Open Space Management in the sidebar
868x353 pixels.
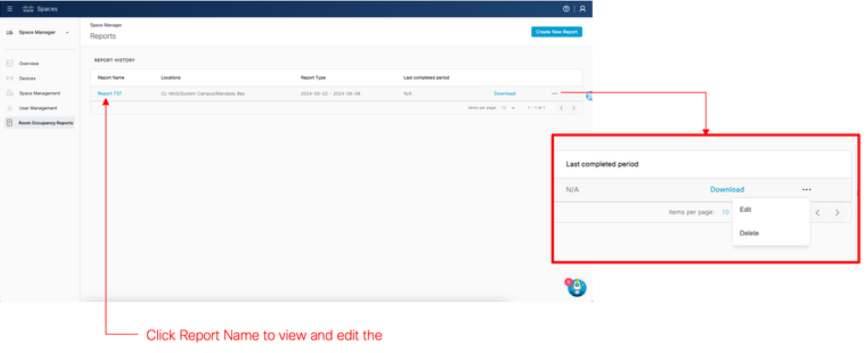point(39,93)
